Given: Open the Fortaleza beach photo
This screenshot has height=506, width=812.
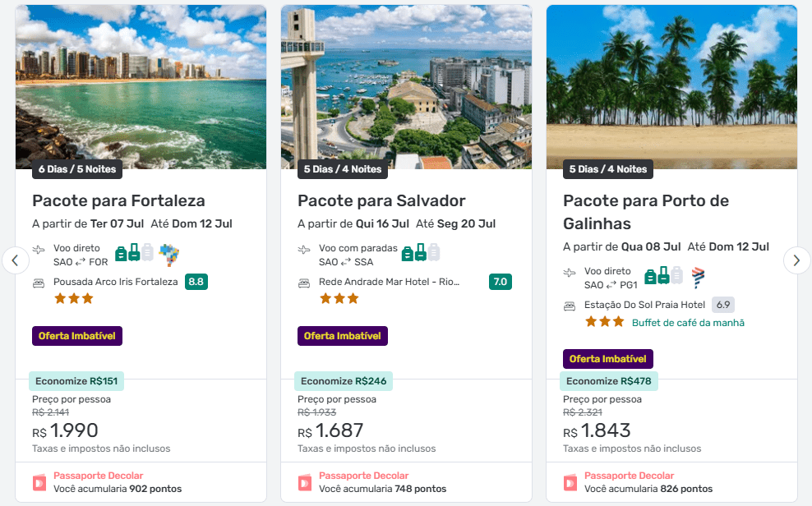Looking at the screenshot, I should [141, 86].
